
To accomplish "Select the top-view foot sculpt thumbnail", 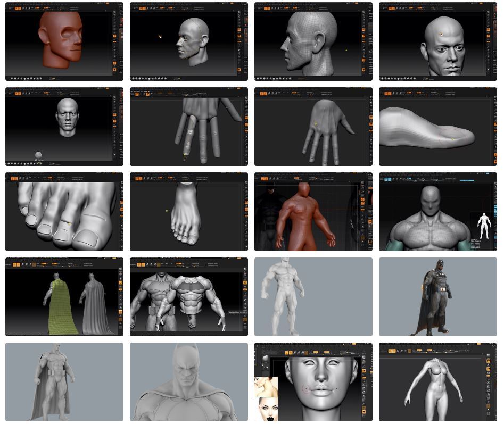I will pos(189,212).
